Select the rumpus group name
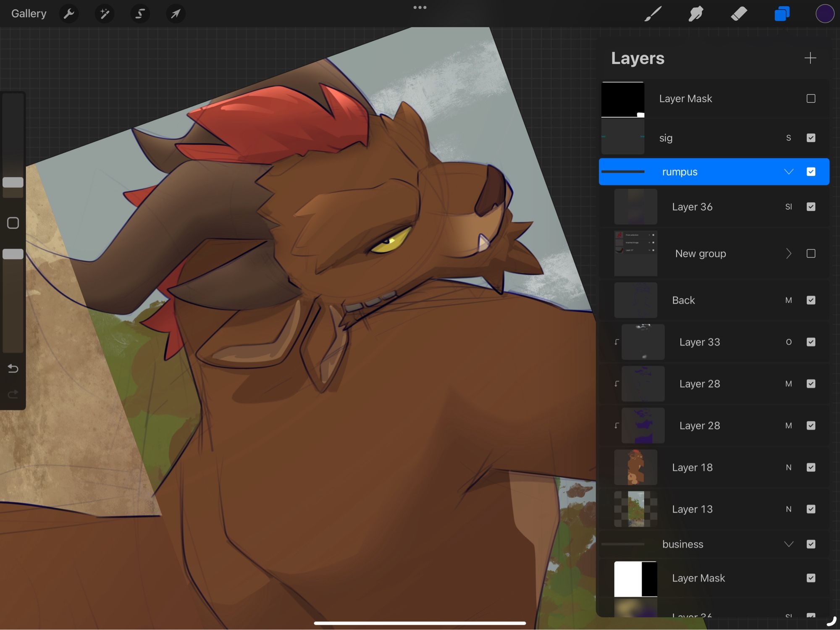This screenshot has width=840, height=630. pyautogui.click(x=680, y=172)
